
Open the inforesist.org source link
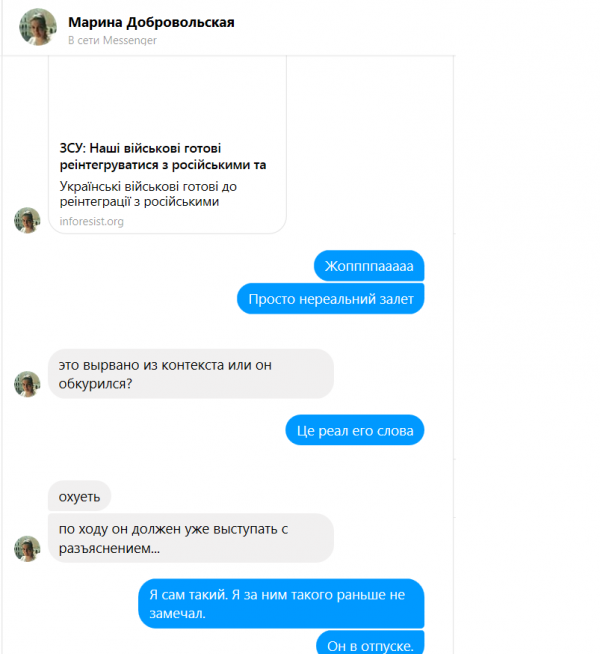(x=92, y=221)
